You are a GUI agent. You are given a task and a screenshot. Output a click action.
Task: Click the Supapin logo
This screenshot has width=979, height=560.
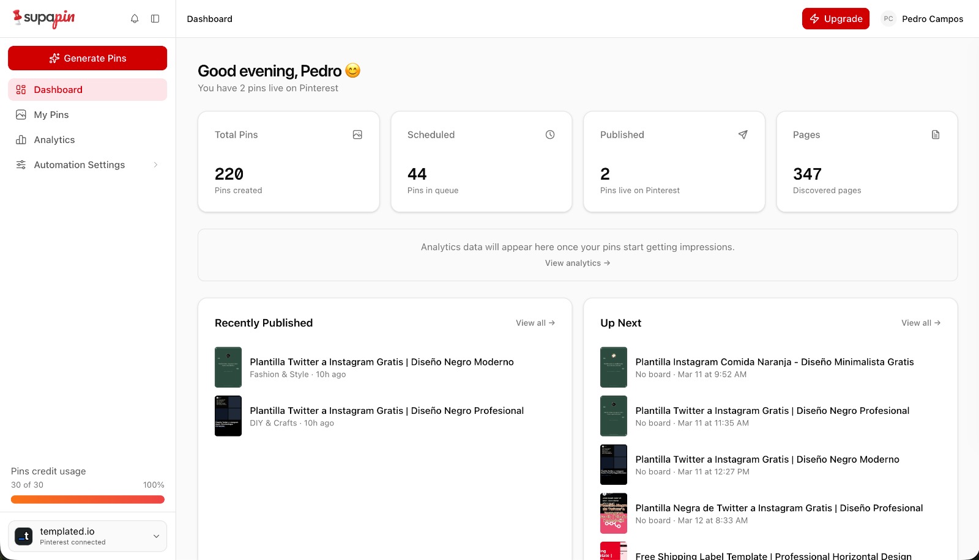coord(44,18)
